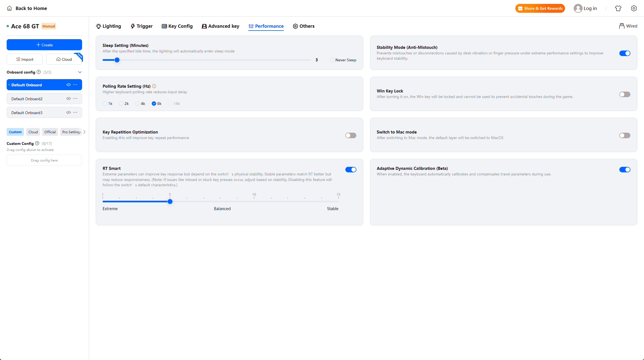Go to the Advanced key tab
This screenshot has height=360, width=644.
tap(220, 26)
